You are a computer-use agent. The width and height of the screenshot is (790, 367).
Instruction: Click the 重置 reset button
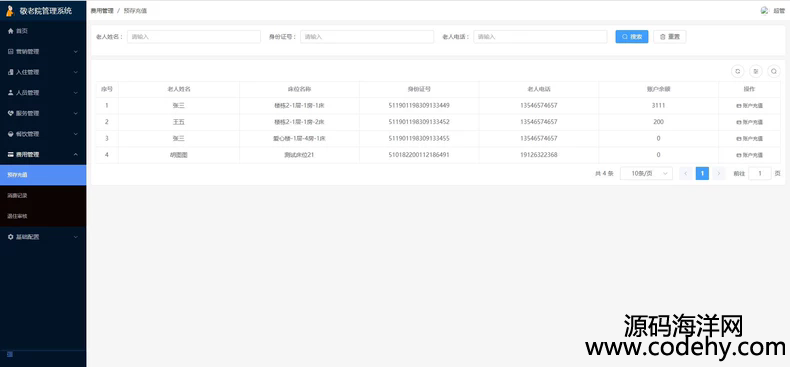coord(670,37)
